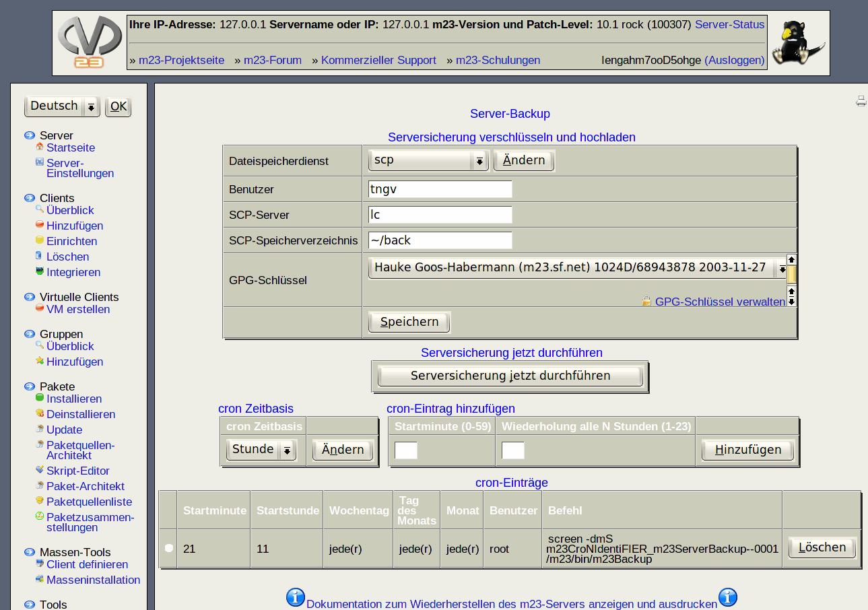Click the right info icon after documentation link

(x=727, y=597)
